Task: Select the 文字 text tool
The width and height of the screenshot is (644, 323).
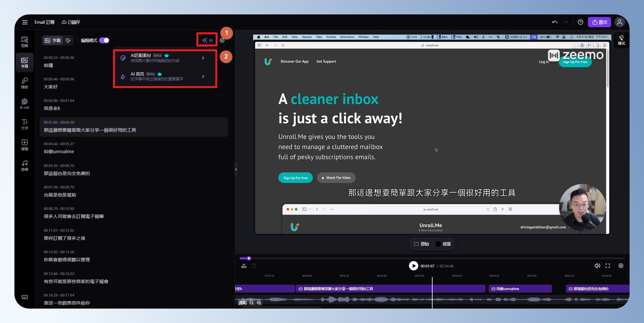Action: pos(25,124)
